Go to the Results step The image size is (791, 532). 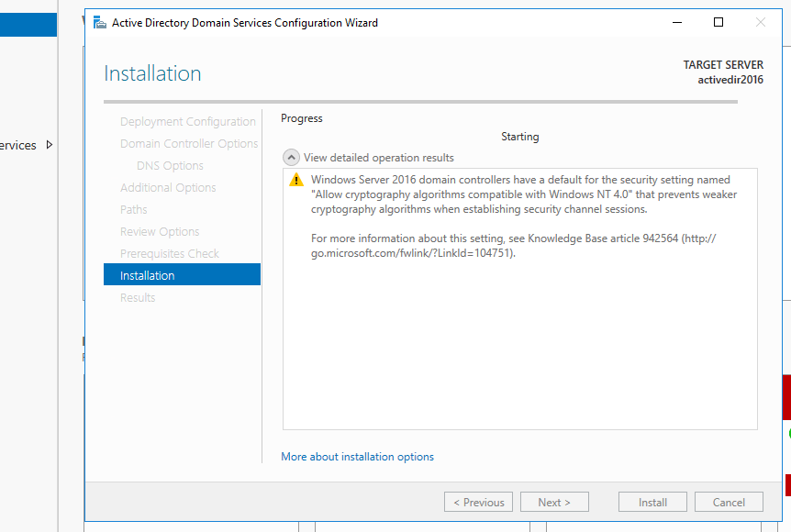138,298
